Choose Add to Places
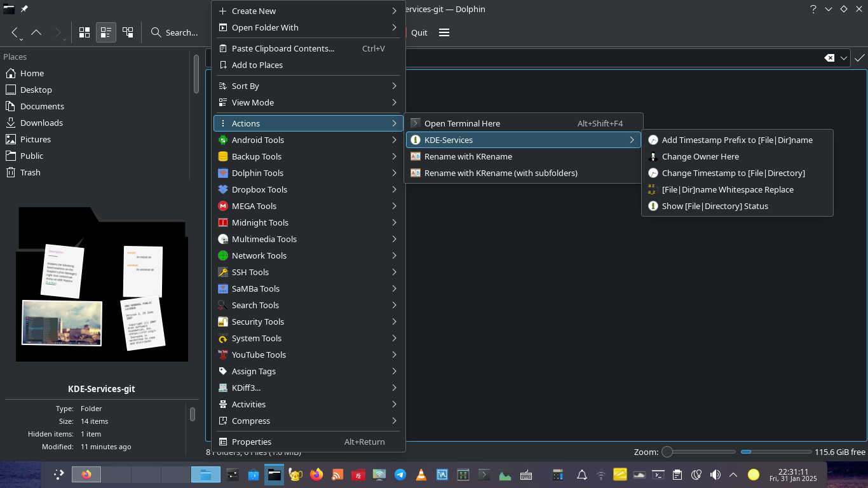The height and width of the screenshot is (488, 868). (308, 65)
